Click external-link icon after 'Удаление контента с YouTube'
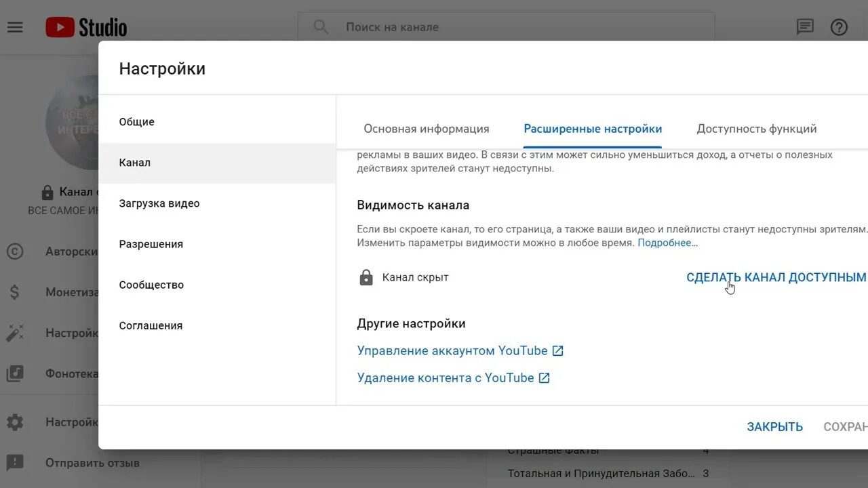The width and height of the screenshot is (868, 488). click(544, 378)
